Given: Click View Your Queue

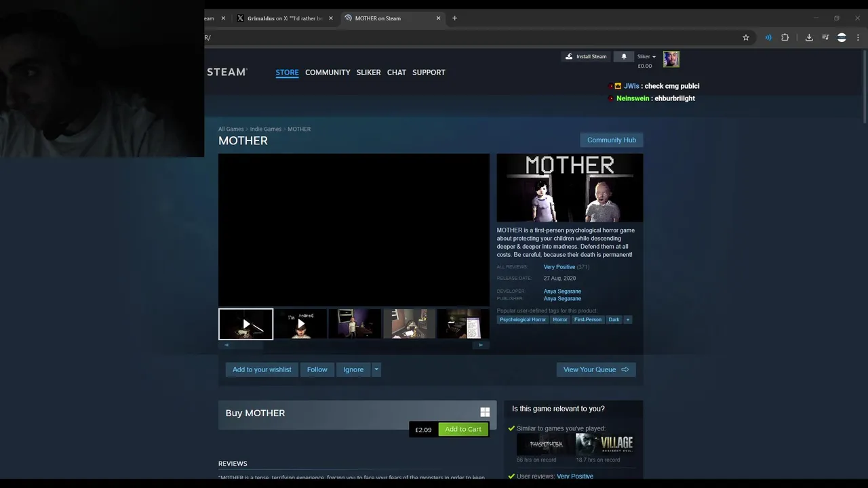Looking at the screenshot, I should pyautogui.click(x=596, y=369).
